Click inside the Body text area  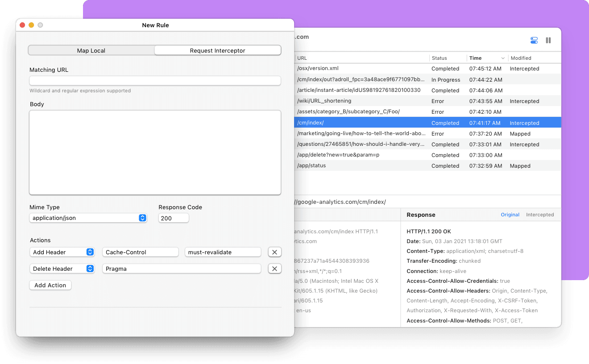tap(155, 152)
